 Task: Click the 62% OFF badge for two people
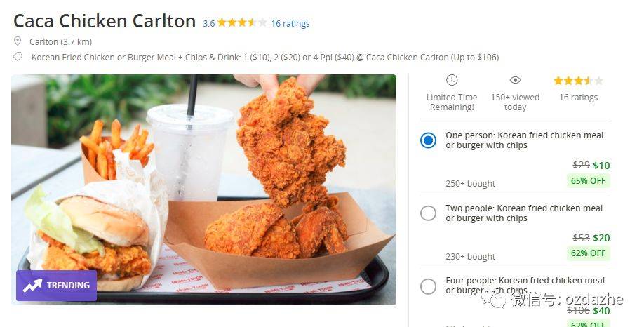tap(588, 253)
